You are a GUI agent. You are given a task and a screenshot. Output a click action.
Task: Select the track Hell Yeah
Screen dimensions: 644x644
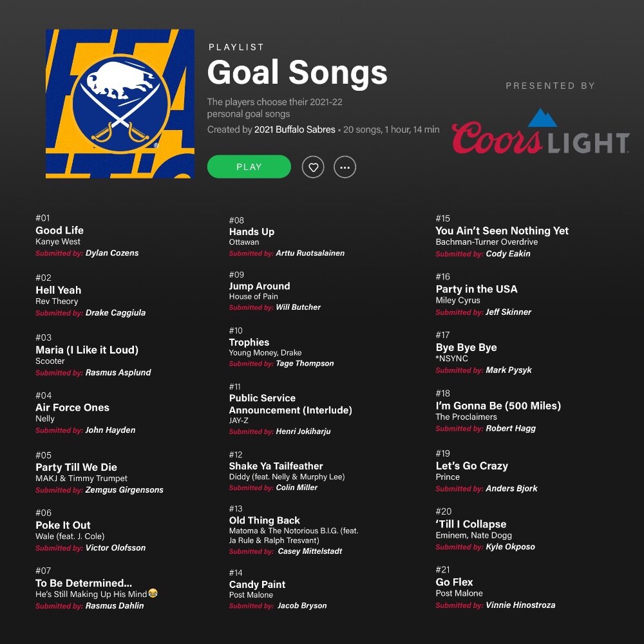pos(59,290)
